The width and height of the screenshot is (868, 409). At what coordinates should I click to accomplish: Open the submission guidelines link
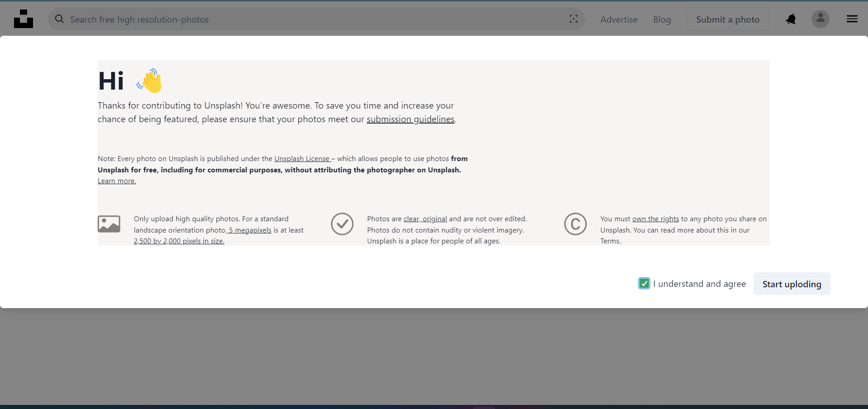(x=410, y=119)
